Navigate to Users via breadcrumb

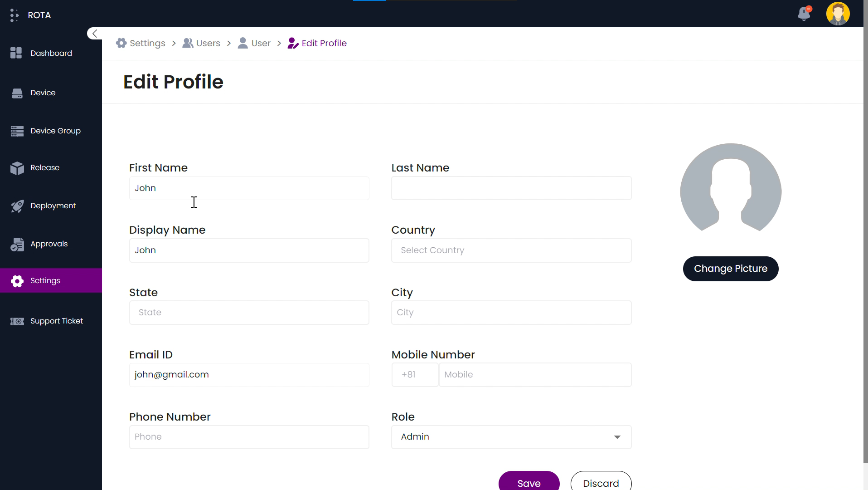[x=207, y=43]
